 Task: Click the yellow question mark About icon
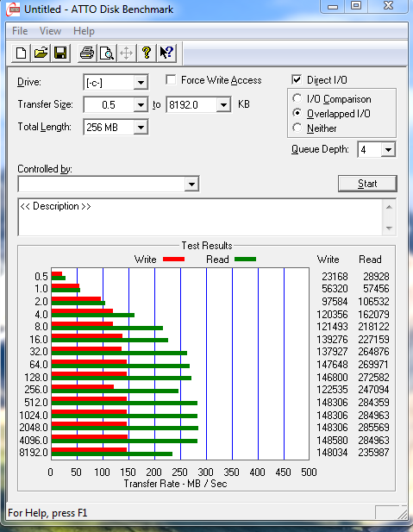click(x=147, y=53)
